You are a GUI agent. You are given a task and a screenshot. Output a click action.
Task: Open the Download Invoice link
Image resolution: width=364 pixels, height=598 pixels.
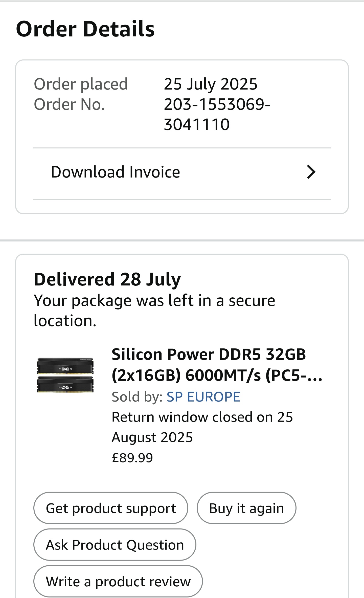pos(116,172)
